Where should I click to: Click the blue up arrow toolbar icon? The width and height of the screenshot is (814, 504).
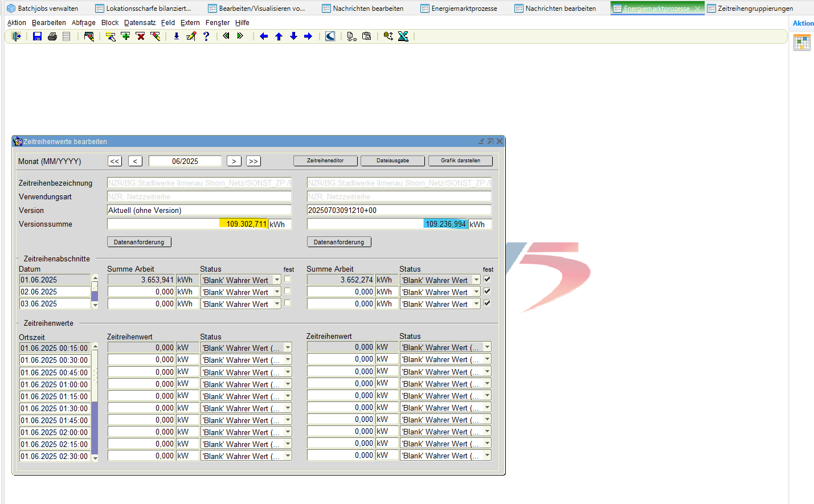[279, 36]
